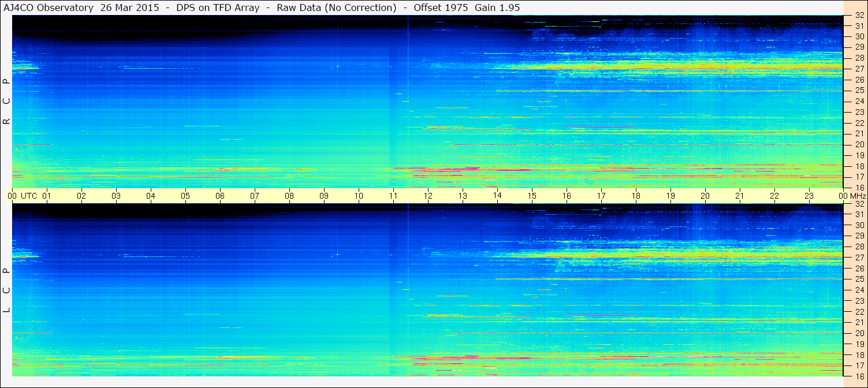Viewport: 868px width, 388px height.
Task: Select the 18 MHz label of RCP panel
Action: coord(859,166)
